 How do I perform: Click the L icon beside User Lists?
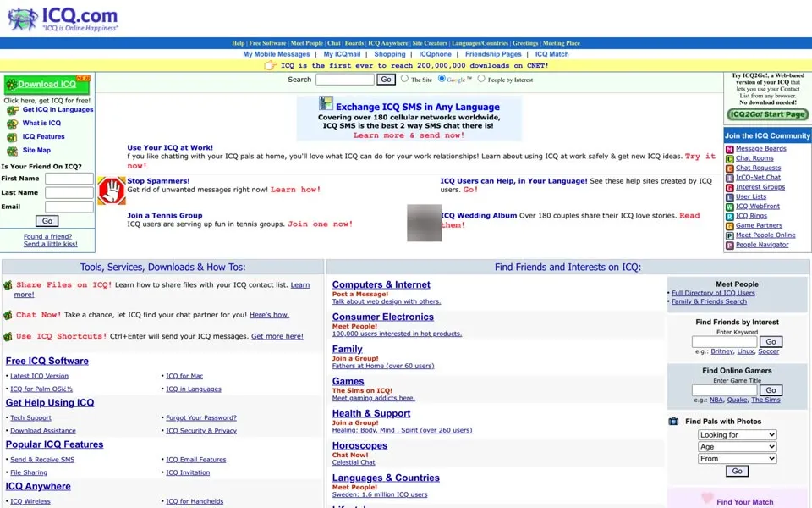[730, 197]
